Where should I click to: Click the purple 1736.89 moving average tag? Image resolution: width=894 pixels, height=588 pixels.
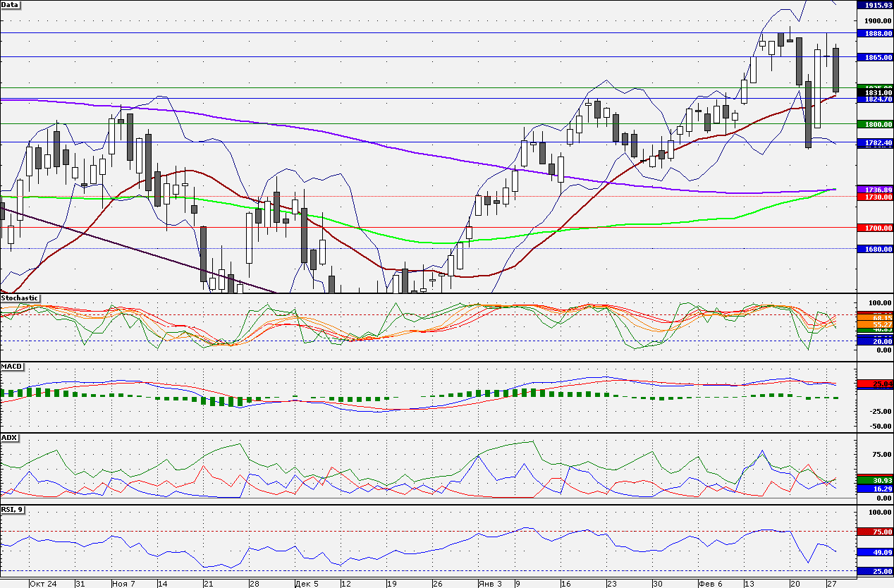(x=874, y=190)
